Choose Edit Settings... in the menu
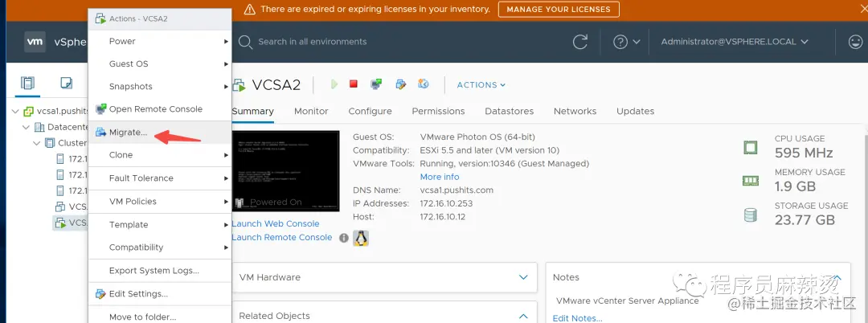 pos(160,294)
